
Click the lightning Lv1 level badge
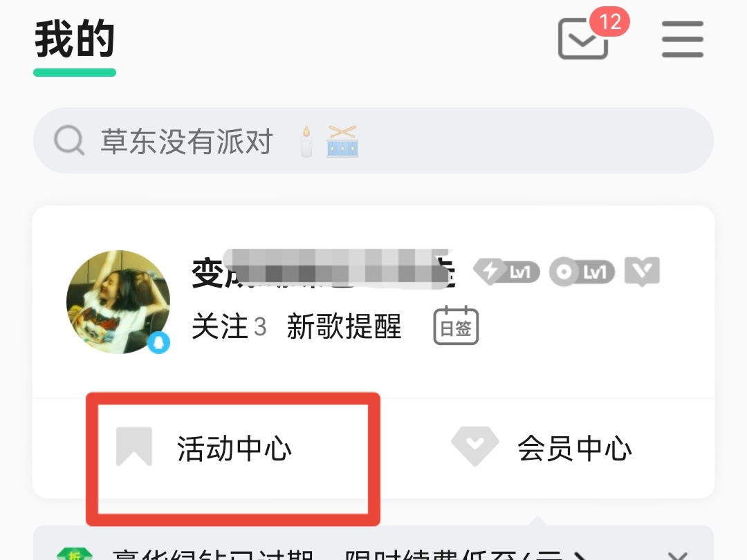(x=506, y=272)
